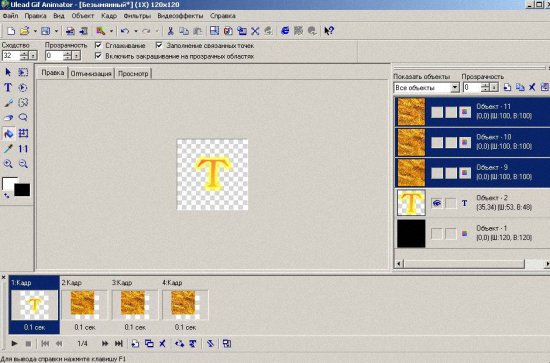Open the Все объекты dropdown

(455, 87)
